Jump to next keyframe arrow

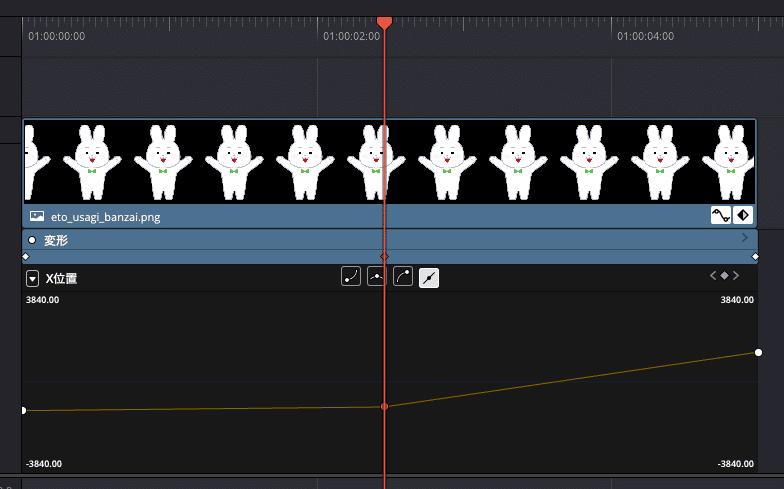pos(736,276)
